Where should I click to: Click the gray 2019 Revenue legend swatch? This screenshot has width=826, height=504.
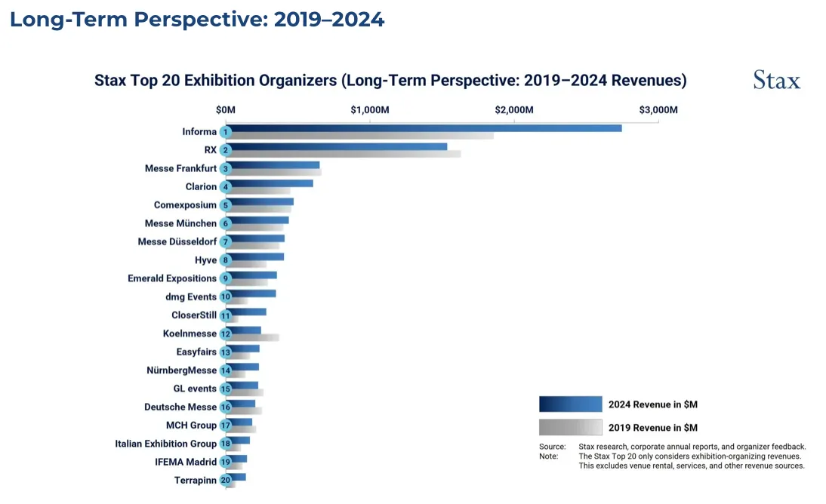tap(570, 428)
